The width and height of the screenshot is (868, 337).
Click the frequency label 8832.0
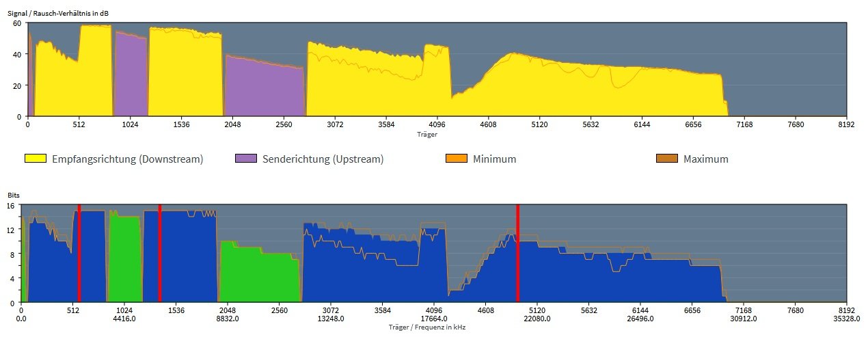coord(227,318)
